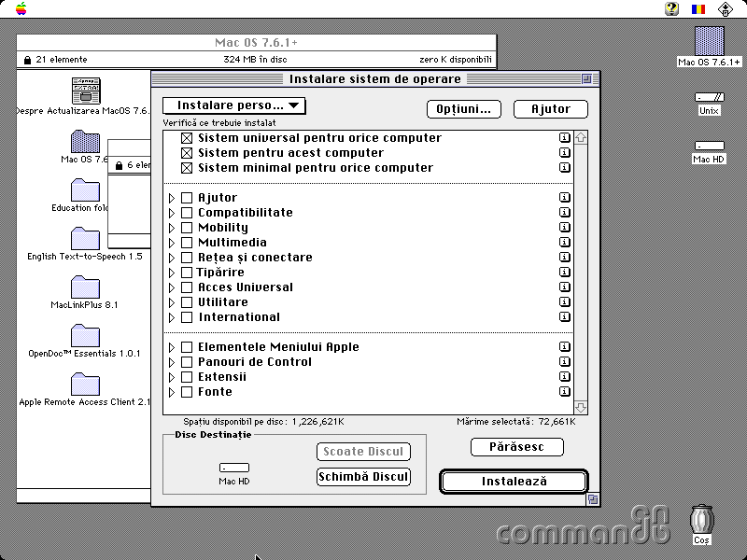The height and width of the screenshot is (560, 747).
Task: Select the Education folder icon in Finder window
Action: pyautogui.click(x=85, y=189)
